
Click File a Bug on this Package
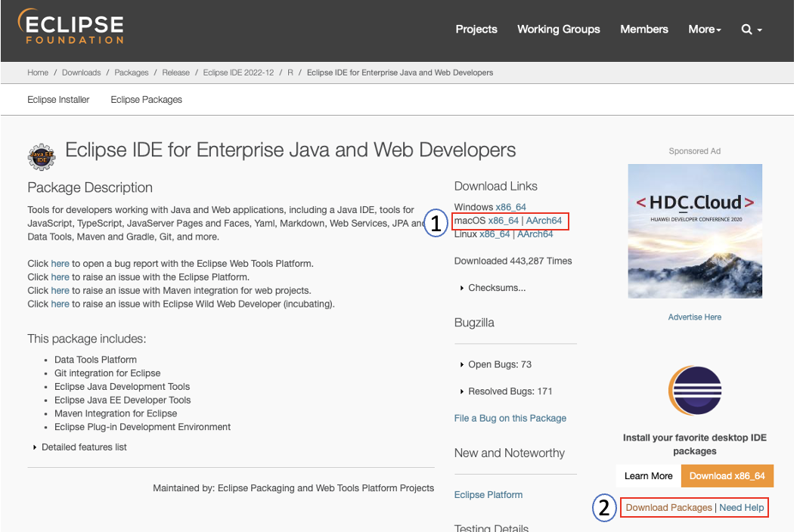click(510, 418)
